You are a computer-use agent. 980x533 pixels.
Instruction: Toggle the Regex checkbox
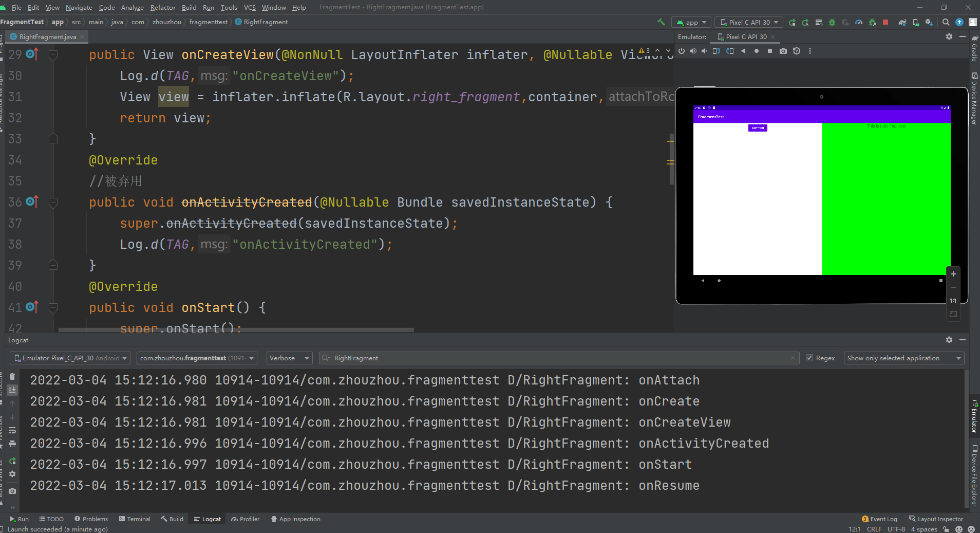pos(809,358)
